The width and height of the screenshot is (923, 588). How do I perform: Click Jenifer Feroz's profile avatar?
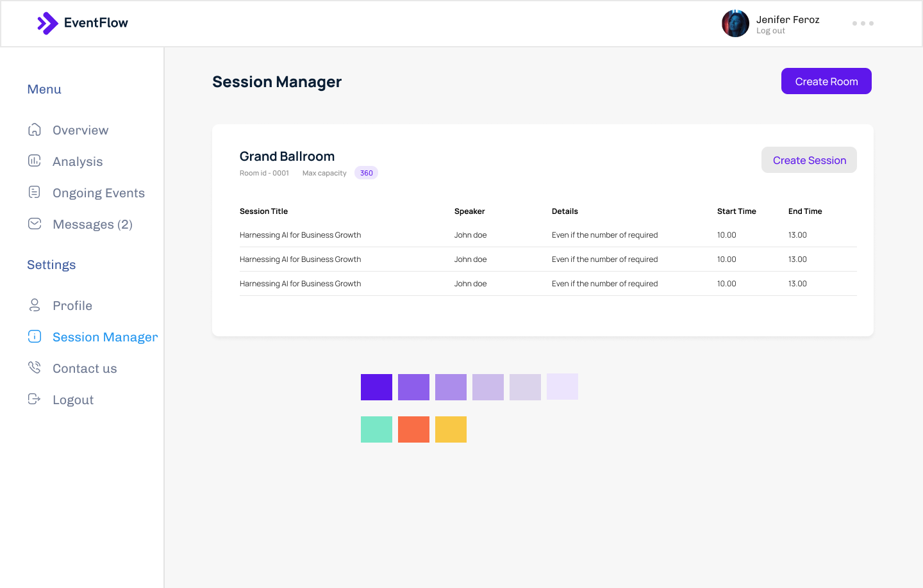tap(735, 23)
